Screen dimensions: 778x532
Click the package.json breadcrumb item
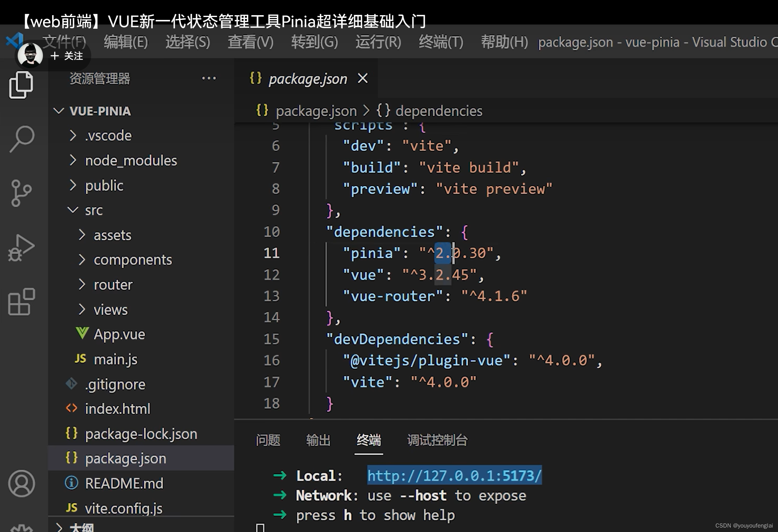point(316,111)
